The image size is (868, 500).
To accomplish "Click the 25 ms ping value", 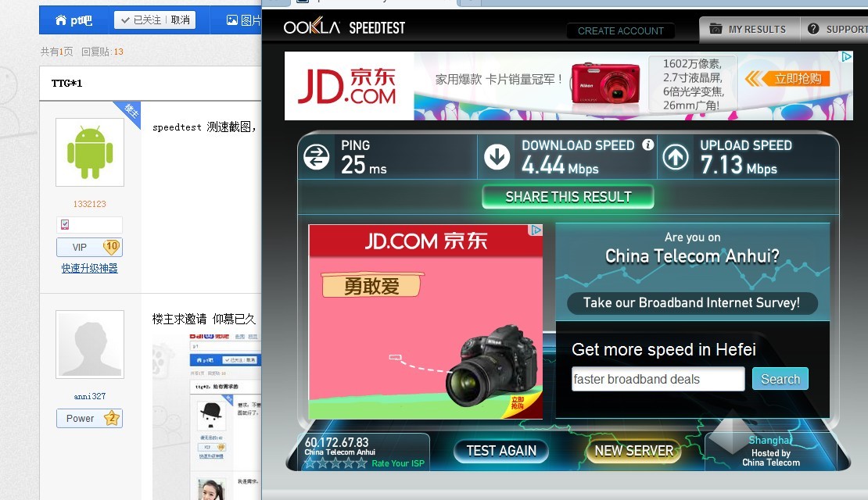I will click(x=364, y=166).
